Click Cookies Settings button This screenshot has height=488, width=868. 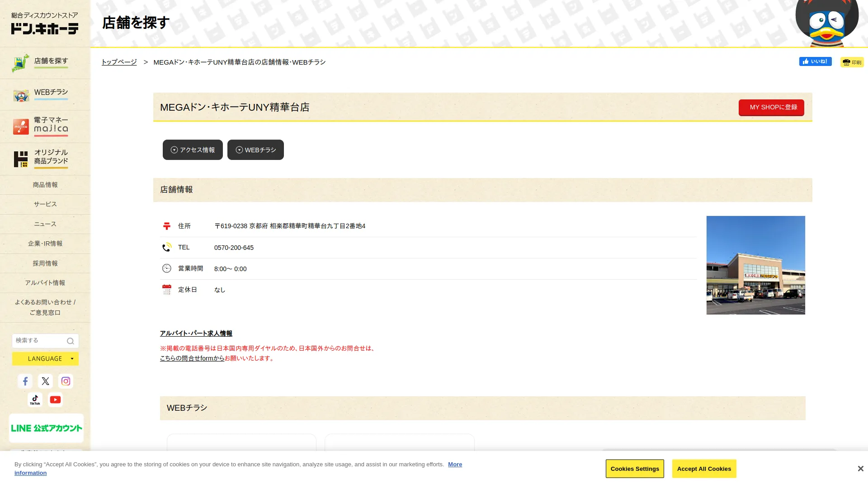[x=635, y=469]
